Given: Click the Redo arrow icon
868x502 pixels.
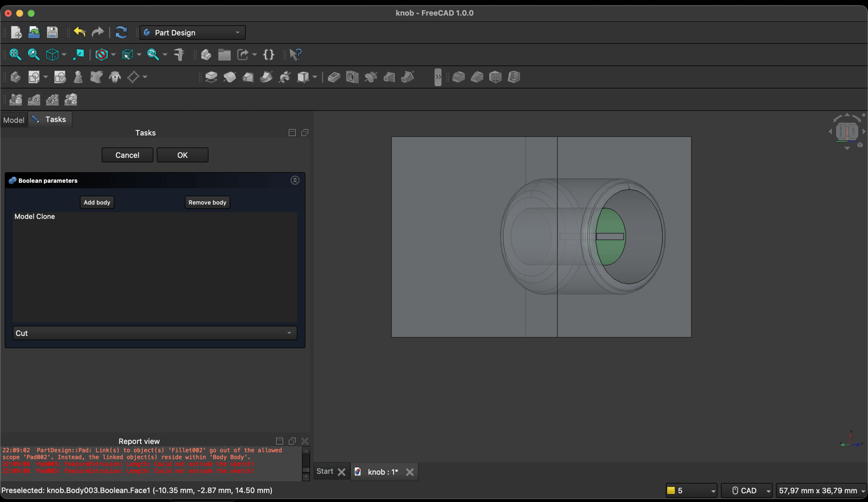Looking at the screenshot, I should click(98, 33).
